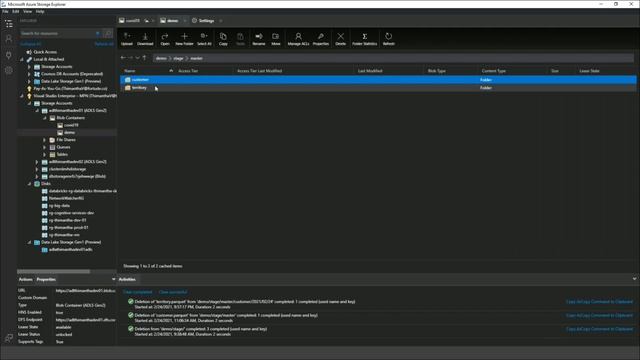Click the search magnifier button in Explorer
The height and width of the screenshot is (360, 640).
point(108,33)
